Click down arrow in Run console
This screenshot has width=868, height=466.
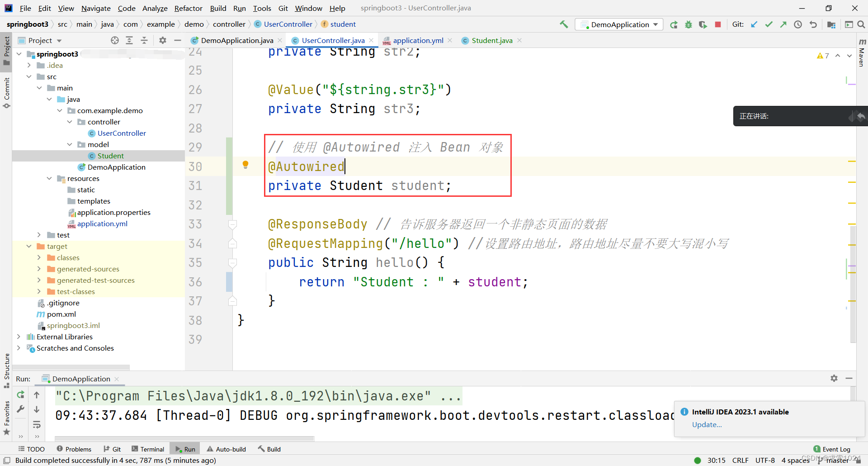[x=37, y=409]
